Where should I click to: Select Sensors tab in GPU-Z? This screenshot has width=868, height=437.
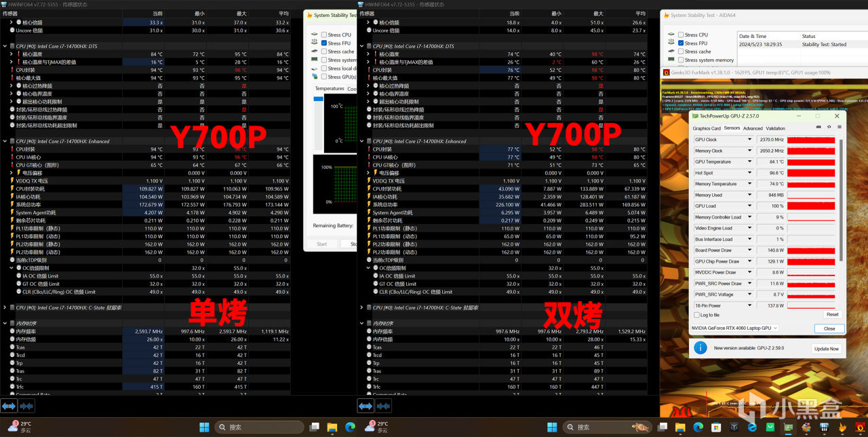[732, 128]
